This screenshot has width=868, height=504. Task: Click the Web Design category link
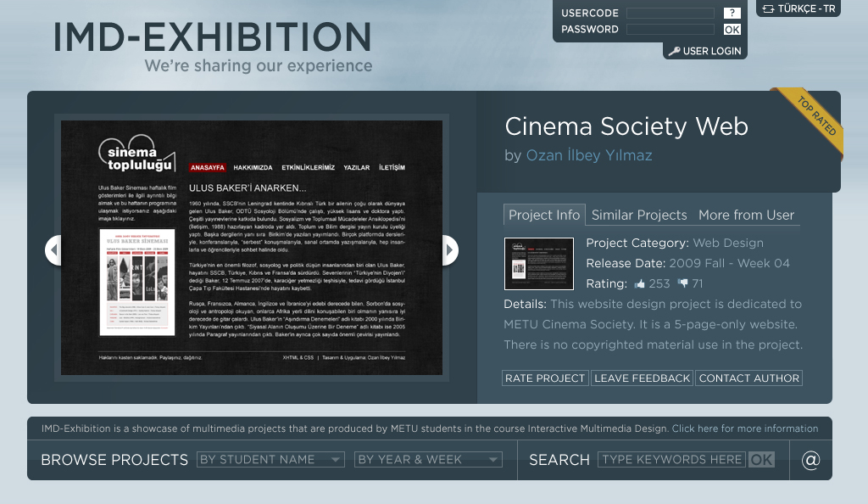[728, 244]
